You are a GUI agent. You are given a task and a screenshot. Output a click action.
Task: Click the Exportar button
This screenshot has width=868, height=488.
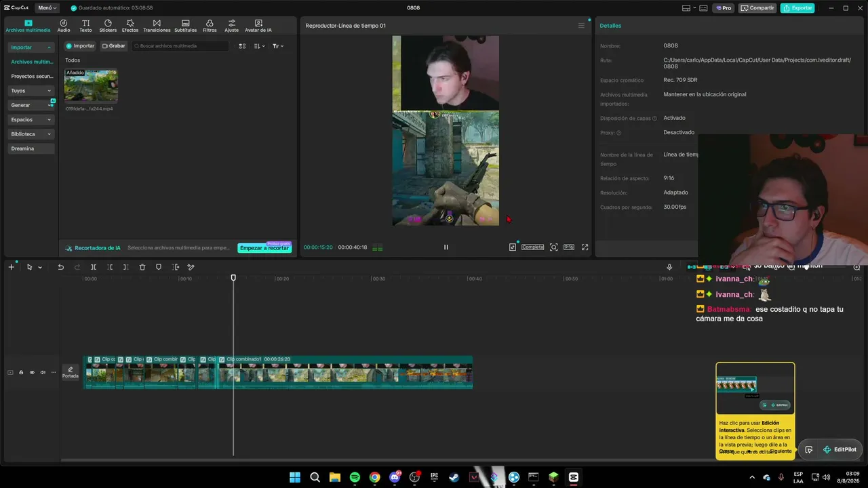pos(797,8)
